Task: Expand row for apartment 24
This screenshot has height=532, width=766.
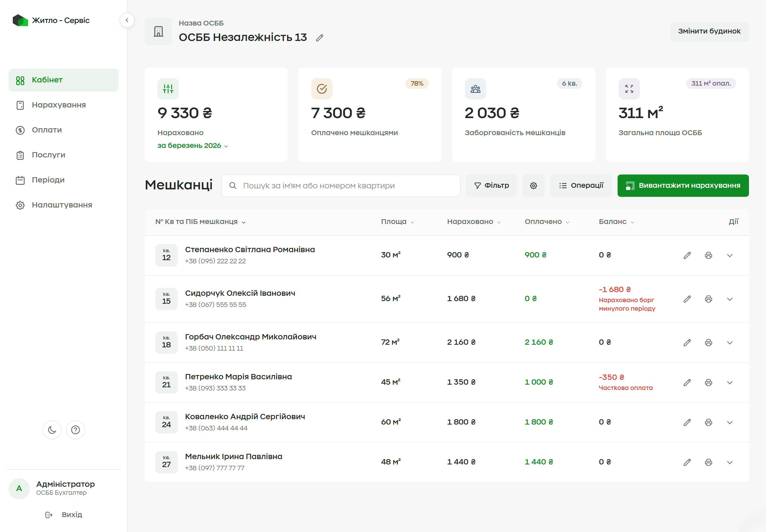Action: tap(730, 423)
